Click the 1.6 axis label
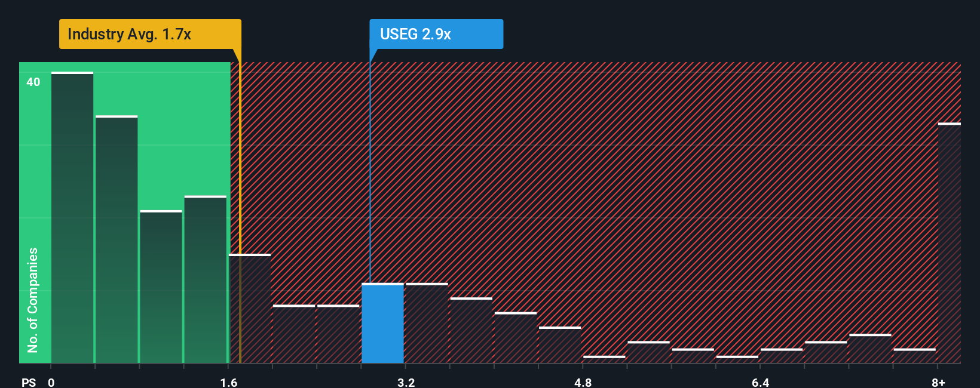The height and width of the screenshot is (388, 980). [229, 382]
